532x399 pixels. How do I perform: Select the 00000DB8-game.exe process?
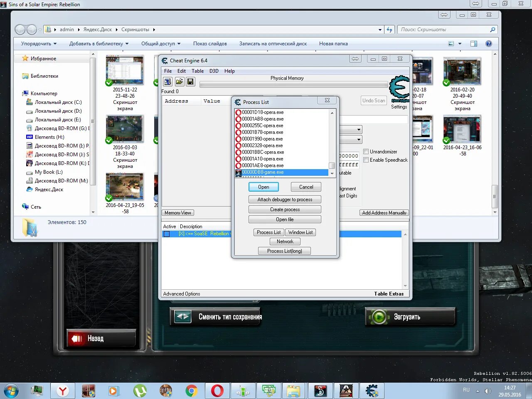pos(282,172)
